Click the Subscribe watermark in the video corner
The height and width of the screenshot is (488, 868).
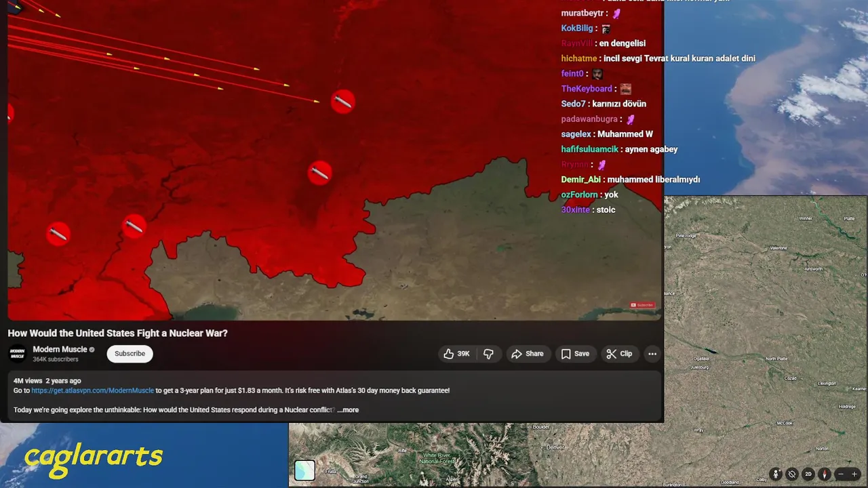pos(642,305)
